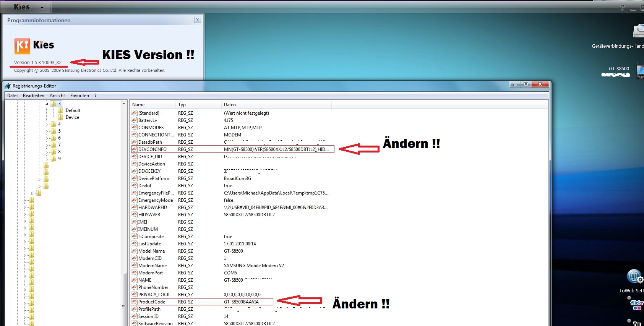Expand registry key 7
This screenshot has height=326, width=644.
coord(47,145)
